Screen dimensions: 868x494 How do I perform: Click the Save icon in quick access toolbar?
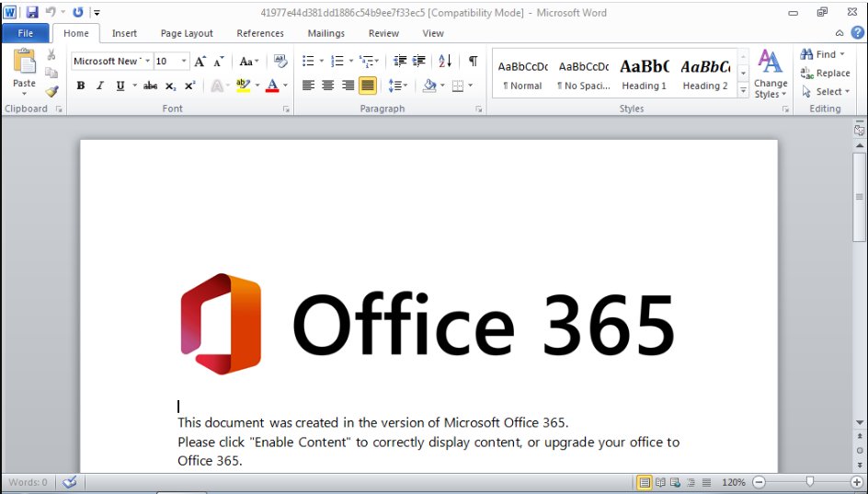(32, 12)
